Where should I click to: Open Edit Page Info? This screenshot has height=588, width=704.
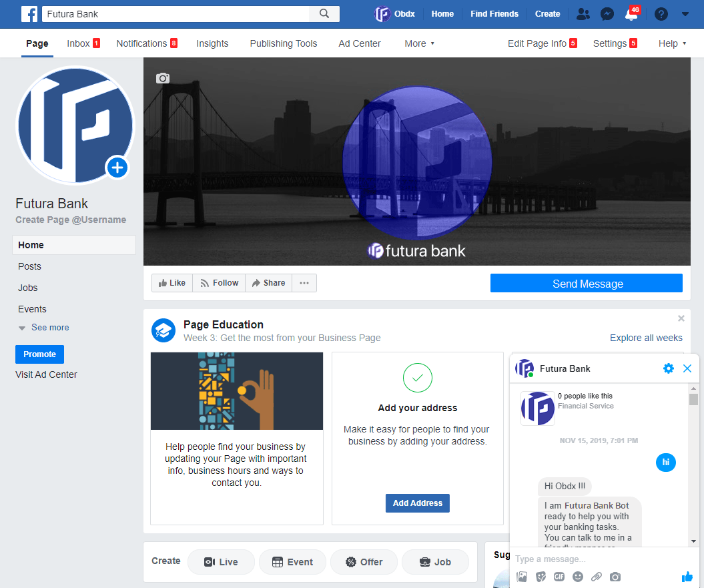542,43
